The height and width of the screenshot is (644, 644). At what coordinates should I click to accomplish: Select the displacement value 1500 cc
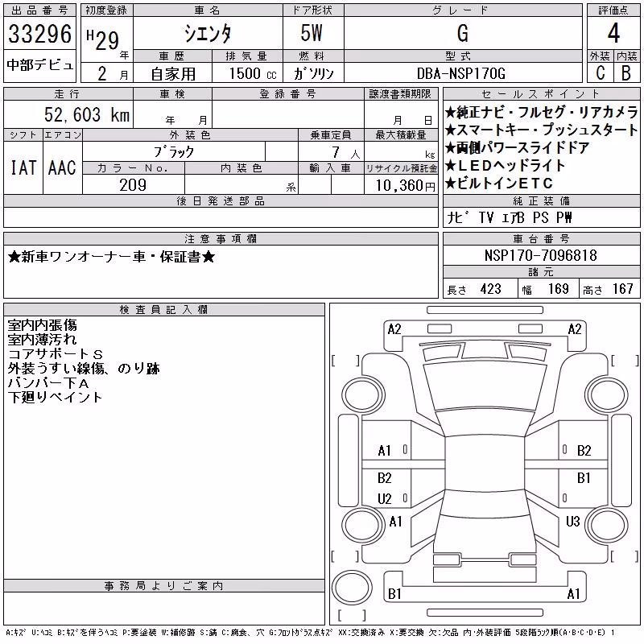coord(253,74)
